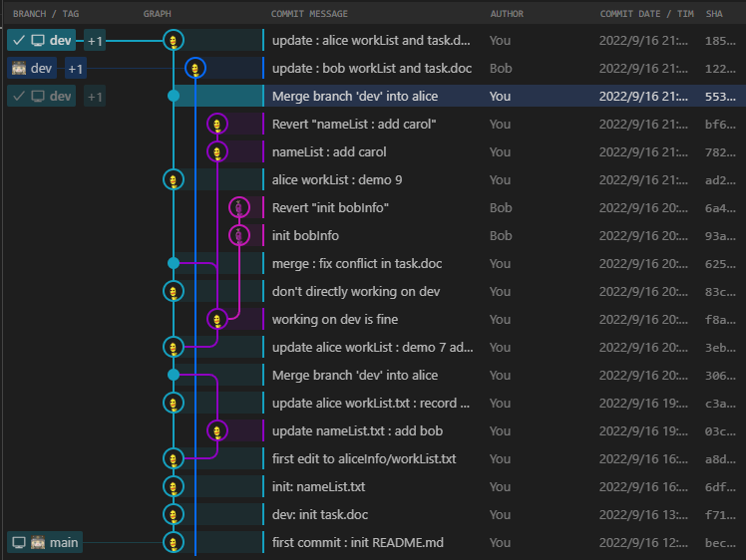Select the merge node of 'Merge branch 'dev' into alice' at 553

(x=174, y=96)
